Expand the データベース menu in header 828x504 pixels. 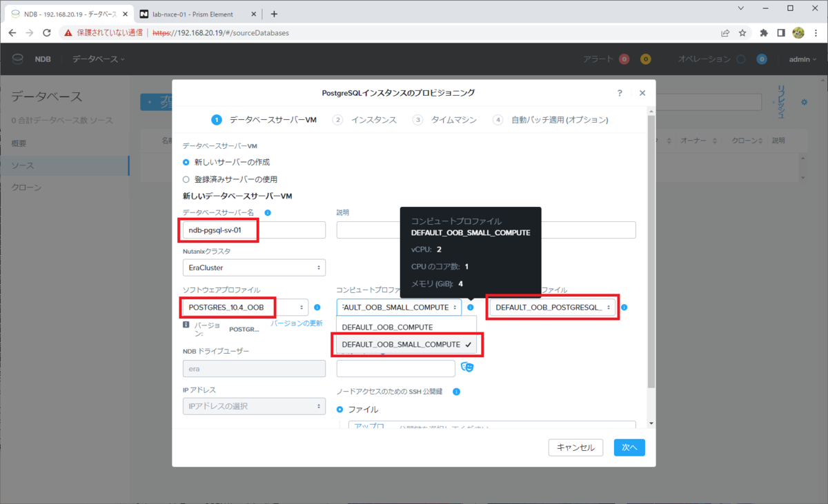click(x=98, y=59)
